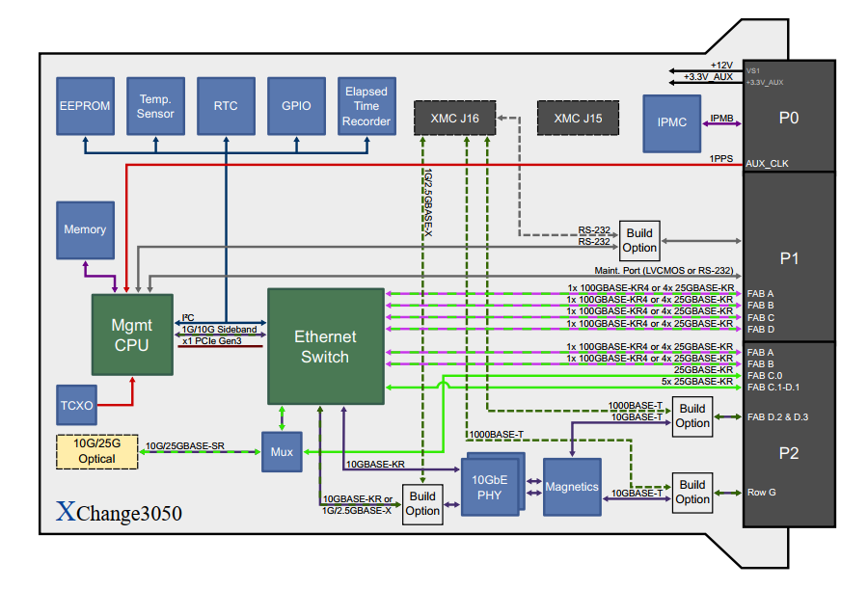Image resolution: width=868 pixels, height=589 pixels.
Task: Click the FAB C.1-D.1 label
Action: tap(773, 388)
